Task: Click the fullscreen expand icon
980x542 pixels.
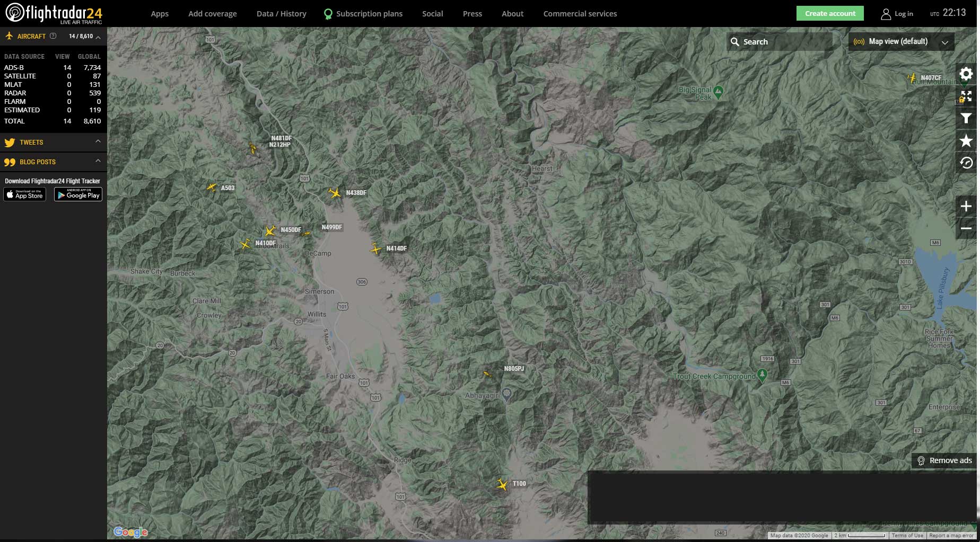Action: pos(966,96)
